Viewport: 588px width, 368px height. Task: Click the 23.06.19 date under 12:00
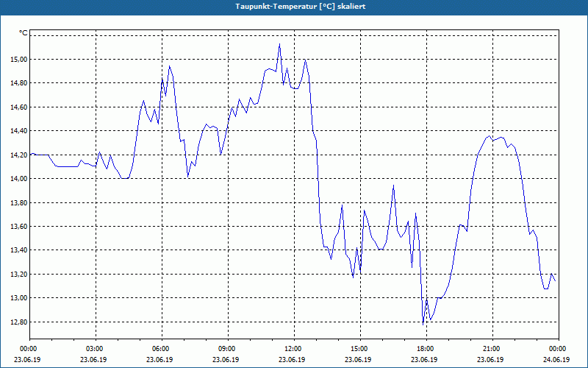(292, 359)
